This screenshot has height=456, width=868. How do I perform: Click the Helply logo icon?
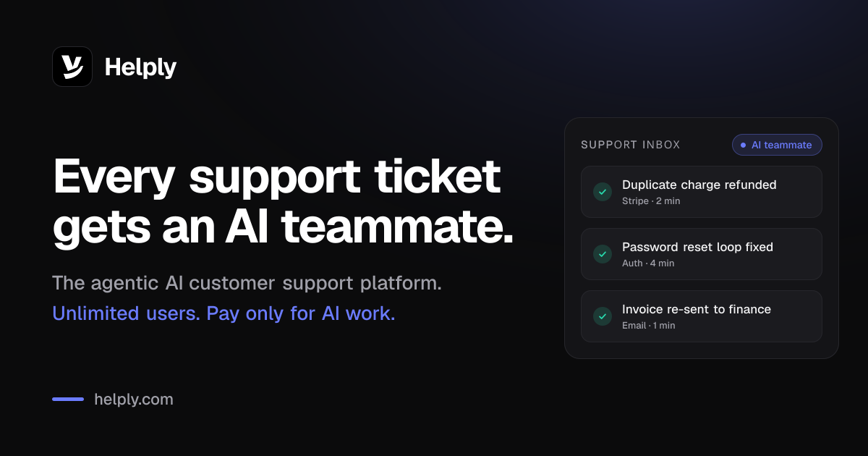coord(72,67)
